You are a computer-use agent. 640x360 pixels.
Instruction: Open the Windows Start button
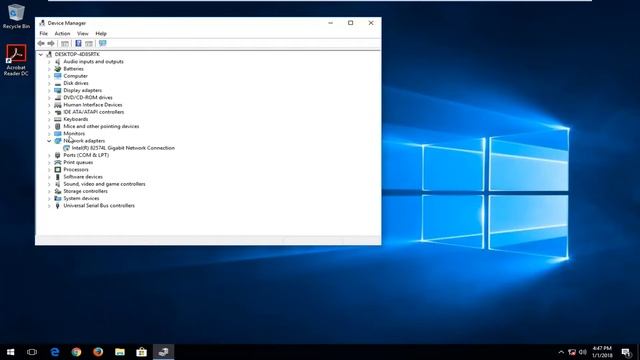(11, 352)
